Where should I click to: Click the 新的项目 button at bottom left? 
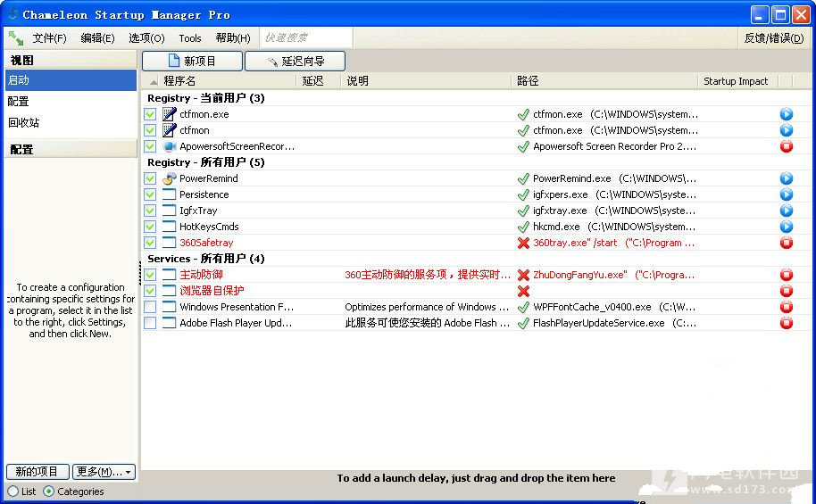[x=37, y=472]
